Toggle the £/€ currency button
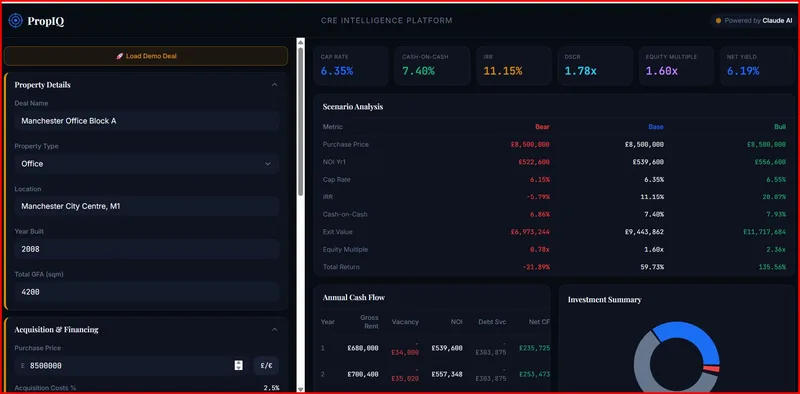800x394 pixels. click(266, 366)
